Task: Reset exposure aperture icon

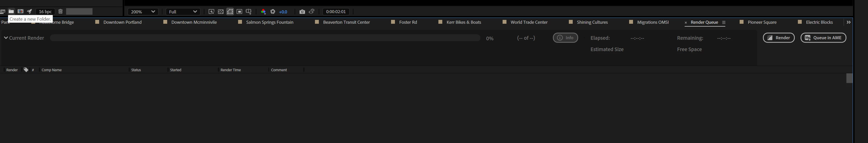Action: (273, 11)
